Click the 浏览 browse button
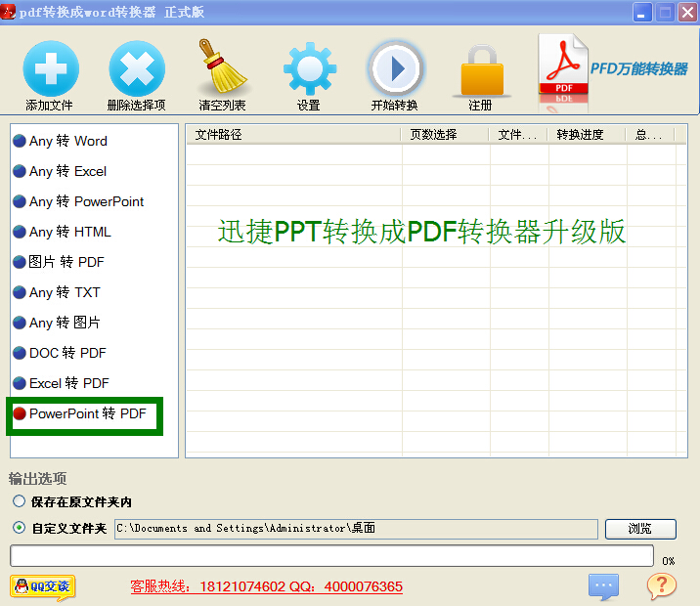 click(x=640, y=529)
